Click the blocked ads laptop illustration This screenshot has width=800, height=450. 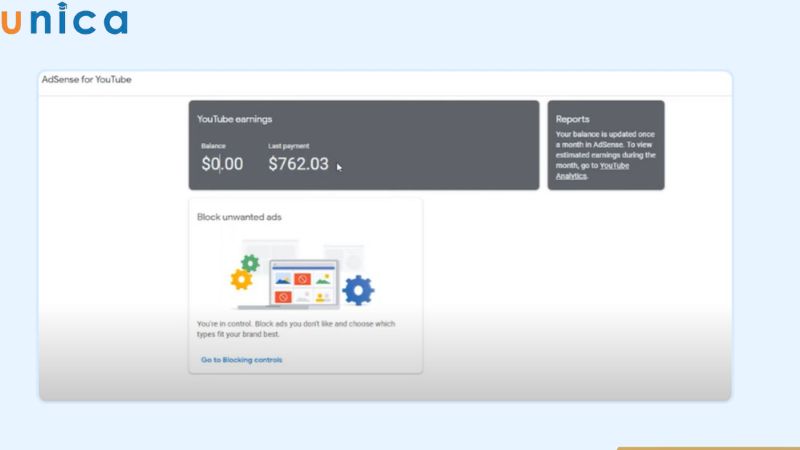coord(303,276)
